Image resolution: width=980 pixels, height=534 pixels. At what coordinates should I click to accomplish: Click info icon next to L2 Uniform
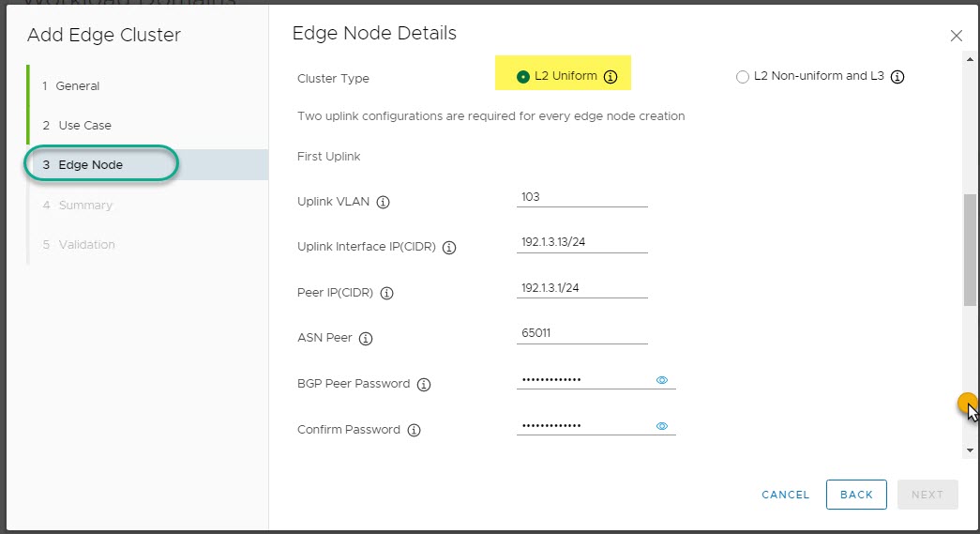[611, 77]
